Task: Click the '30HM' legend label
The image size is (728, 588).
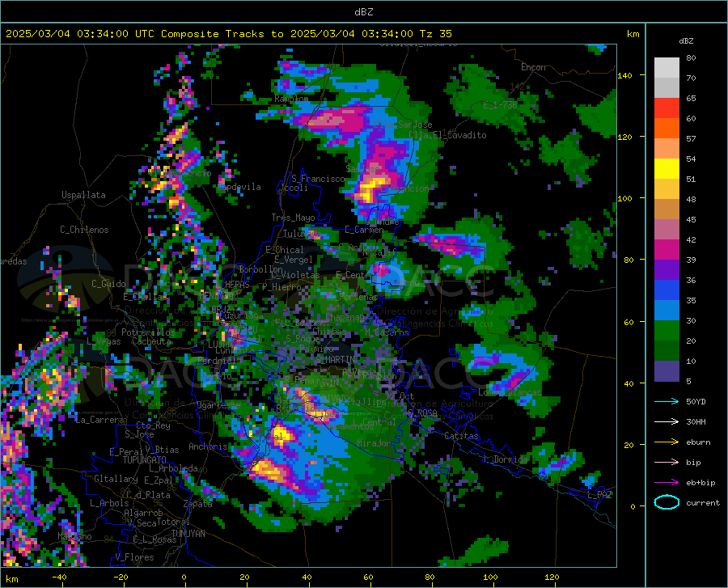Action: (x=696, y=421)
